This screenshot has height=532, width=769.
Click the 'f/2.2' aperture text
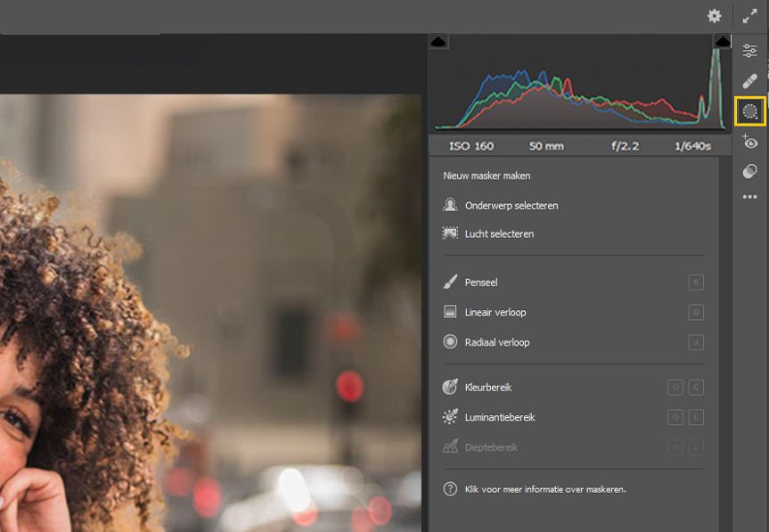(x=625, y=146)
